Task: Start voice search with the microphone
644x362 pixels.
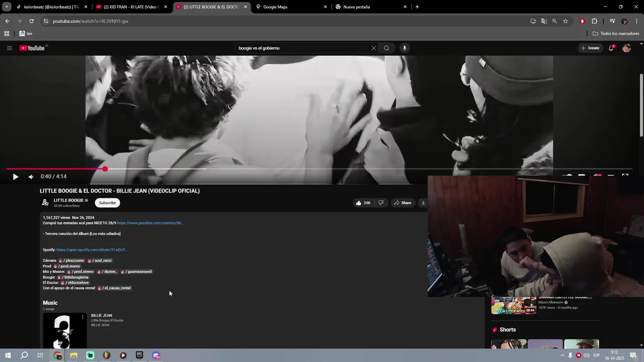Action: 404,48
